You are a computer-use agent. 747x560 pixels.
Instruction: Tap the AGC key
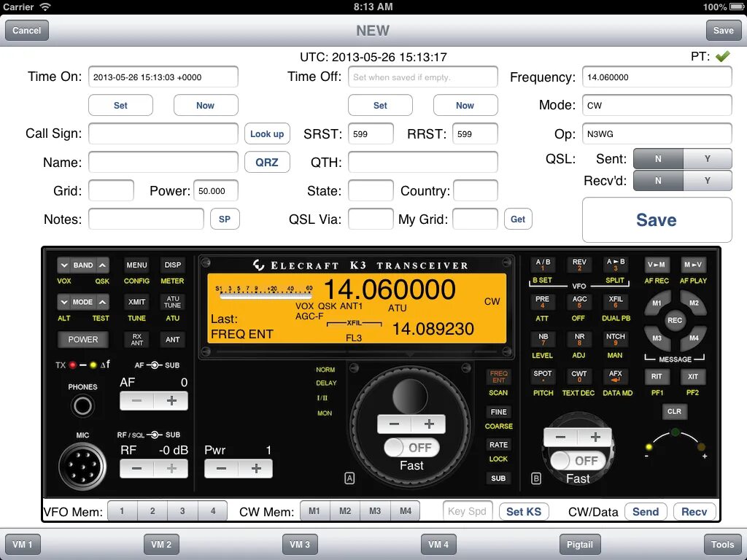(x=579, y=301)
